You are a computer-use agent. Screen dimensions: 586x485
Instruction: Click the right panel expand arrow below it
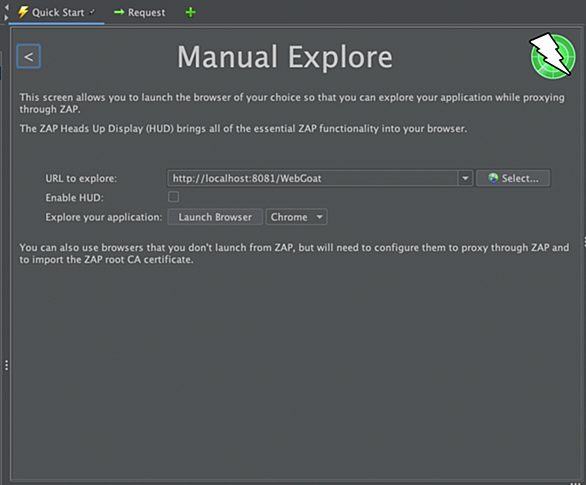point(6,17)
